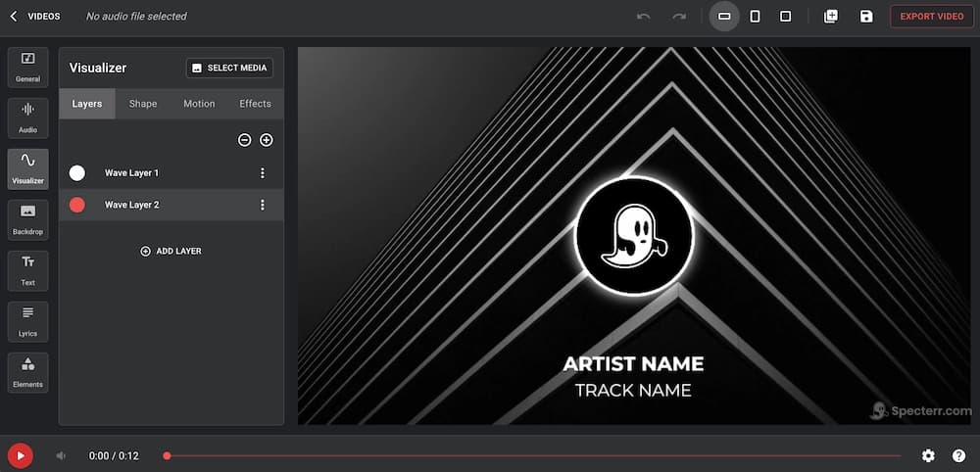The width and height of the screenshot is (980, 472).
Task: Open the Backdrop panel
Action: (x=28, y=219)
